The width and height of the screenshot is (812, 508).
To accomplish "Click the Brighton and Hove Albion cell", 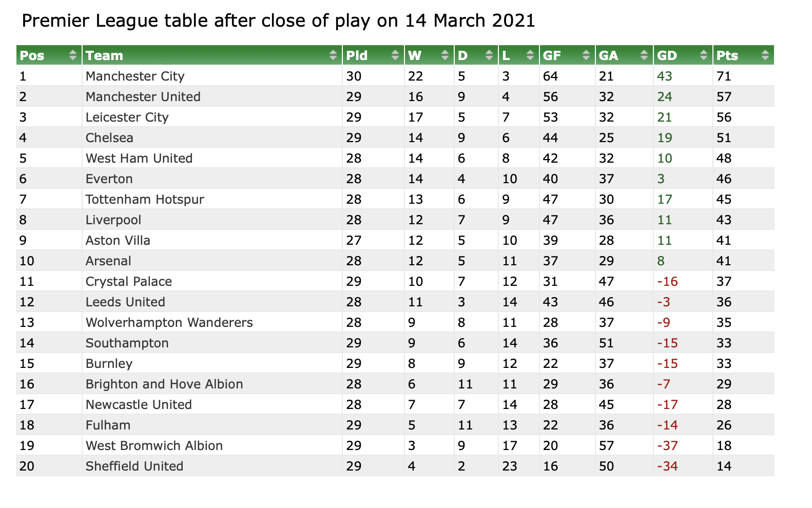I will (212, 384).
